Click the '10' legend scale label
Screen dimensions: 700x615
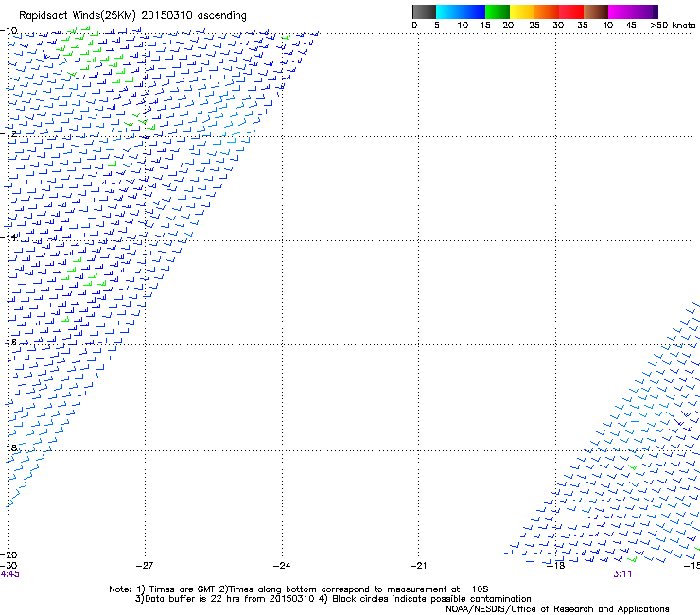tap(463, 26)
